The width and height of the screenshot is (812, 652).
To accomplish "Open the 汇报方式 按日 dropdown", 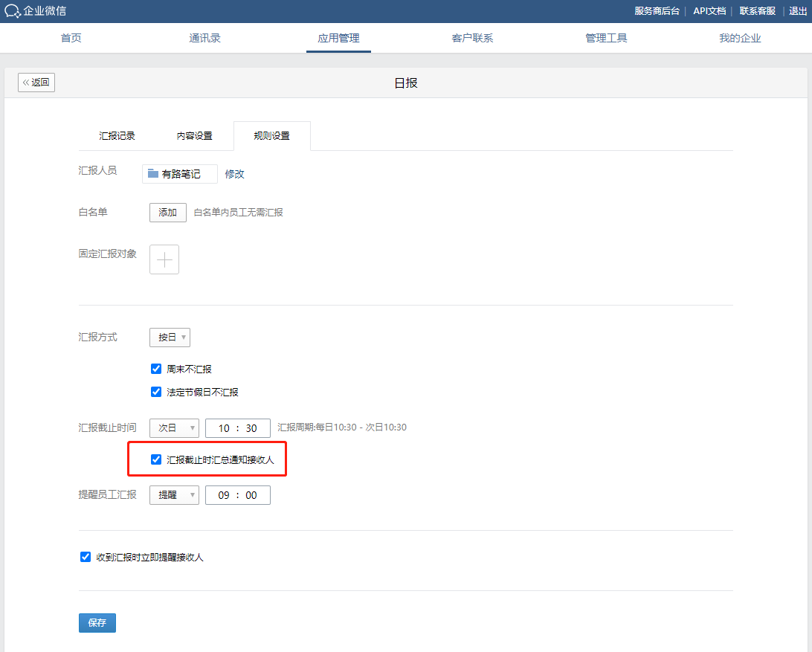I will [170, 338].
